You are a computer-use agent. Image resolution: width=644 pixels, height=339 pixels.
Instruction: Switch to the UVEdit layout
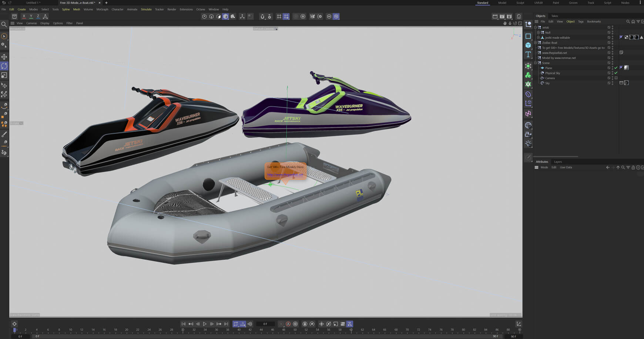click(539, 3)
